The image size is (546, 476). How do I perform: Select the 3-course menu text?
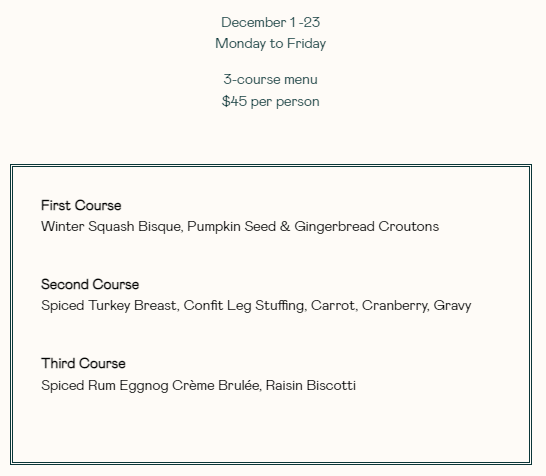click(271, 80)
